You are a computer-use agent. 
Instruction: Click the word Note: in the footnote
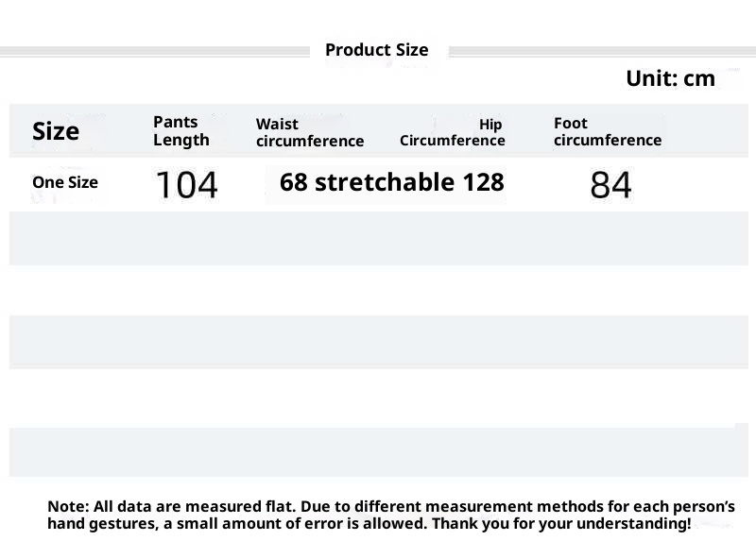click(x=67, y=507)
